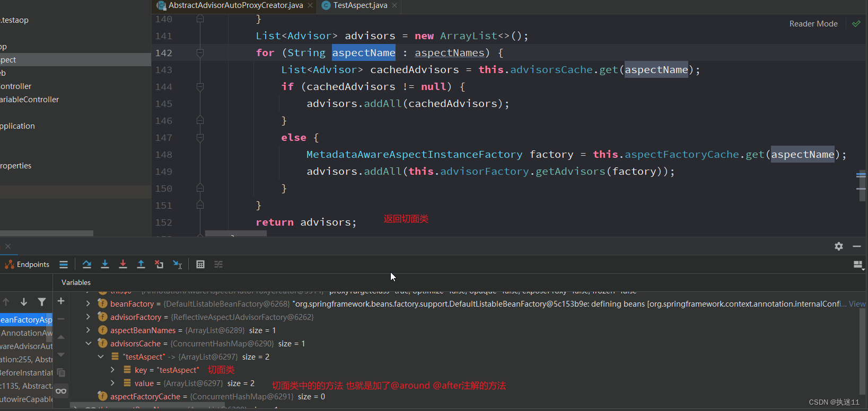
Task: Click the Step Over debugger icon
Action: tap(87, 264)
